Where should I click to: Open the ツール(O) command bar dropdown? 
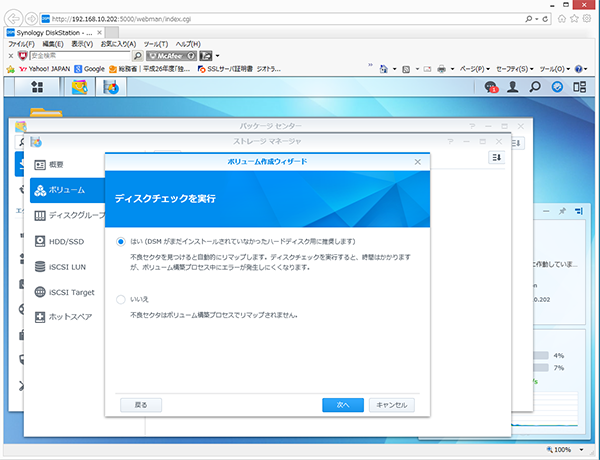point(555,69)
